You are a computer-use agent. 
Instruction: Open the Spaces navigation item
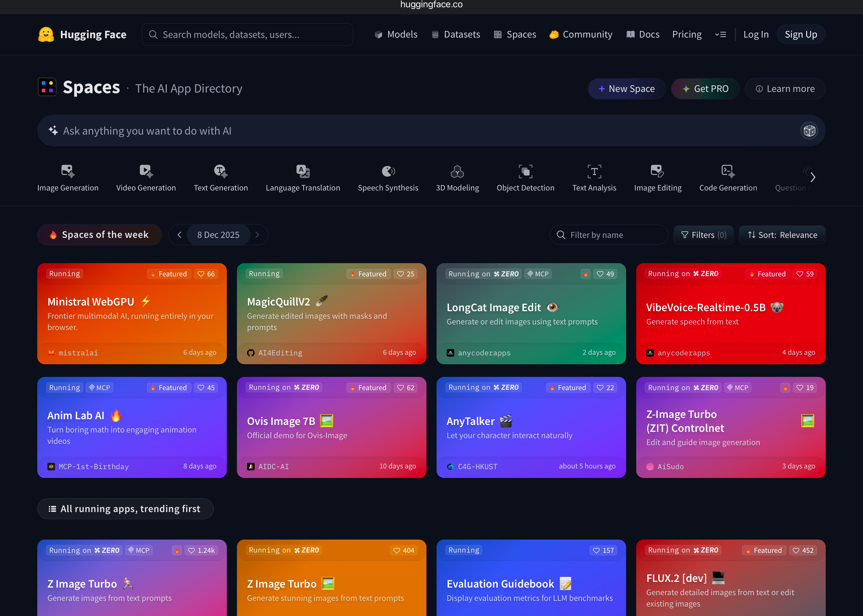pyautogui.click(x=515, y=34)
